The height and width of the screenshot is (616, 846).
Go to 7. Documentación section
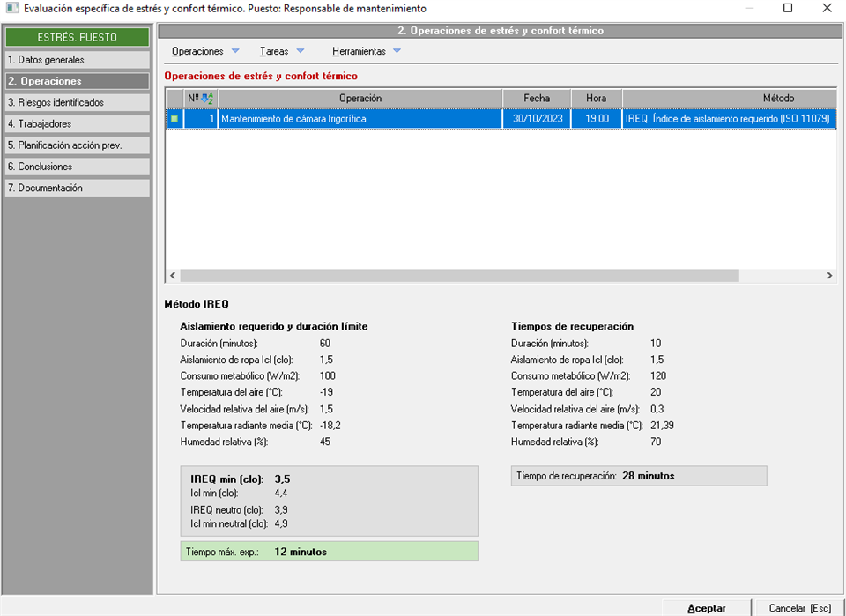(x=77, y=188)
